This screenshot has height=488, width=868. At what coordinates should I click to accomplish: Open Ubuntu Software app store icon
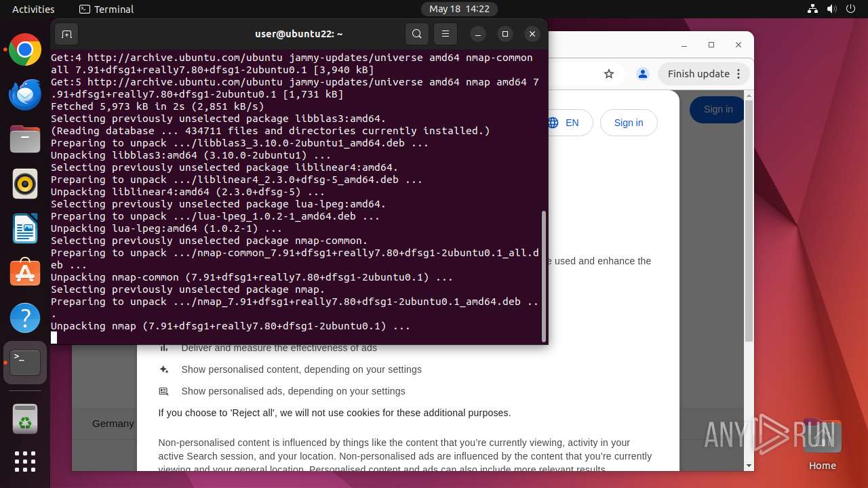tap(25, 272)
